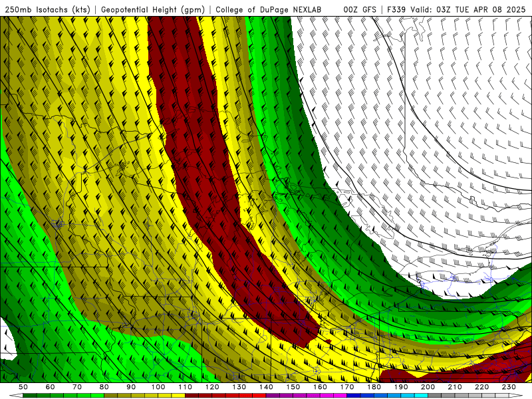The height and width of the screenshot is (399, 532).
Task: Pick the cyan swatch just left of 200
Action: tap(421, 395)
